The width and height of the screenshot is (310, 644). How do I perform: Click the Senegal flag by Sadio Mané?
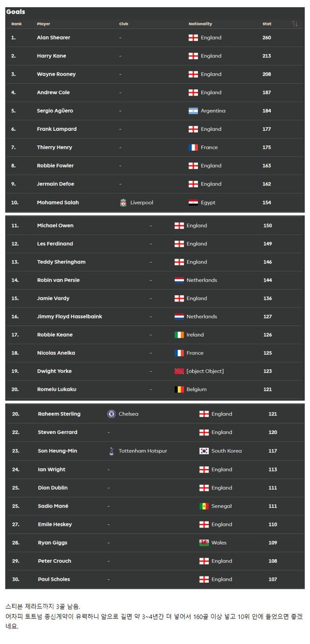coord(204,506)
